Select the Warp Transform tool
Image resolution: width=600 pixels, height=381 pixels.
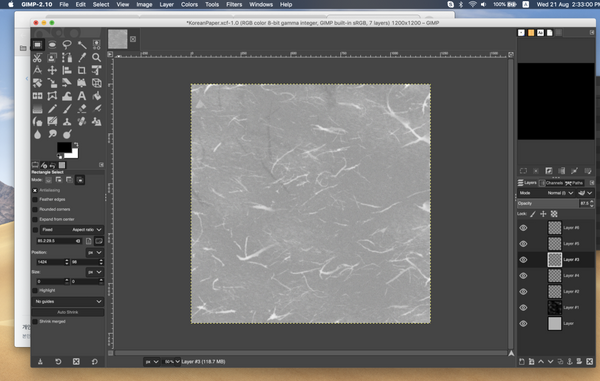click(x=67, y=96)
